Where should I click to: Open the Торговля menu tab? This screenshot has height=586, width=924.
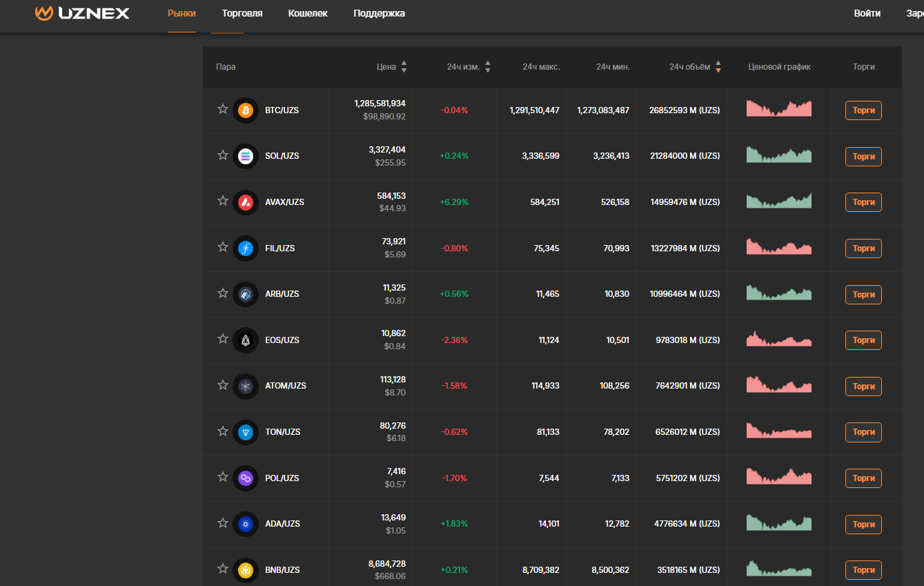point(242,13)
